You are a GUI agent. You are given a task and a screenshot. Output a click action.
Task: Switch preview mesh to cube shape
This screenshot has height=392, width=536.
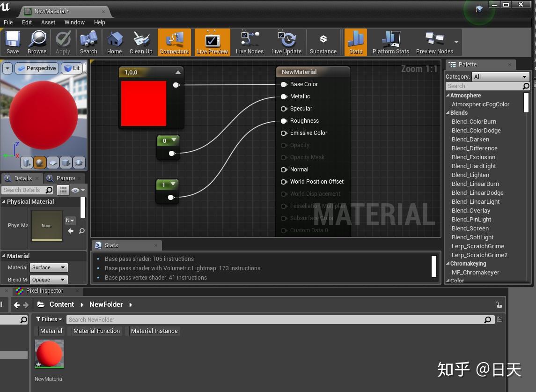66,163
